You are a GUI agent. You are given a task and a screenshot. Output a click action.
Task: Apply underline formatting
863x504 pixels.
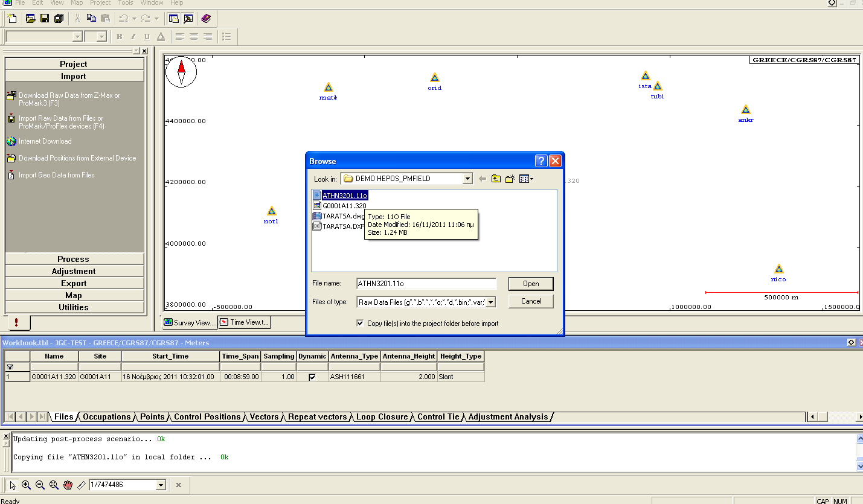(147, 37)
